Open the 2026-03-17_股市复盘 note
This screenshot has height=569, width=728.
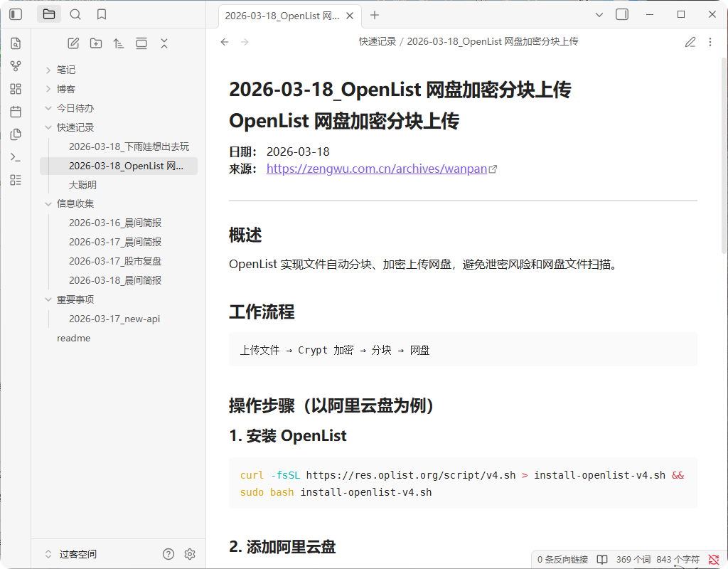click(115, 261)
